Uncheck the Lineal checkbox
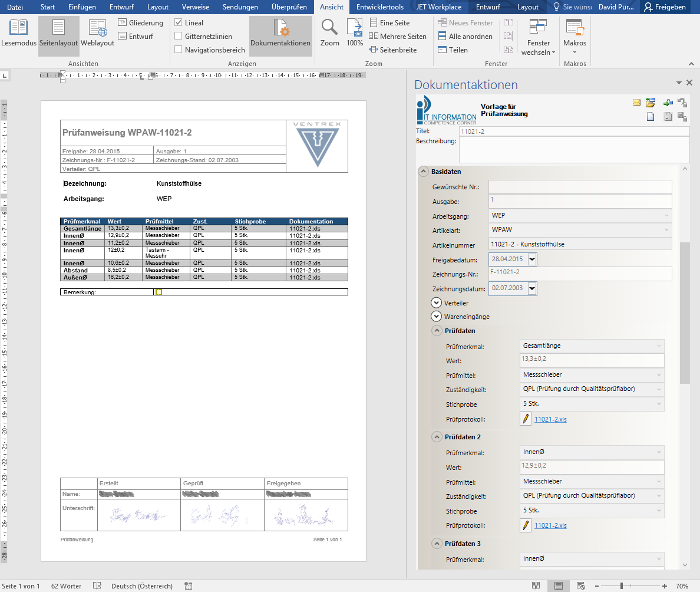Image resolution: width=700 pixels, height=592 pixels. point(179,22)
